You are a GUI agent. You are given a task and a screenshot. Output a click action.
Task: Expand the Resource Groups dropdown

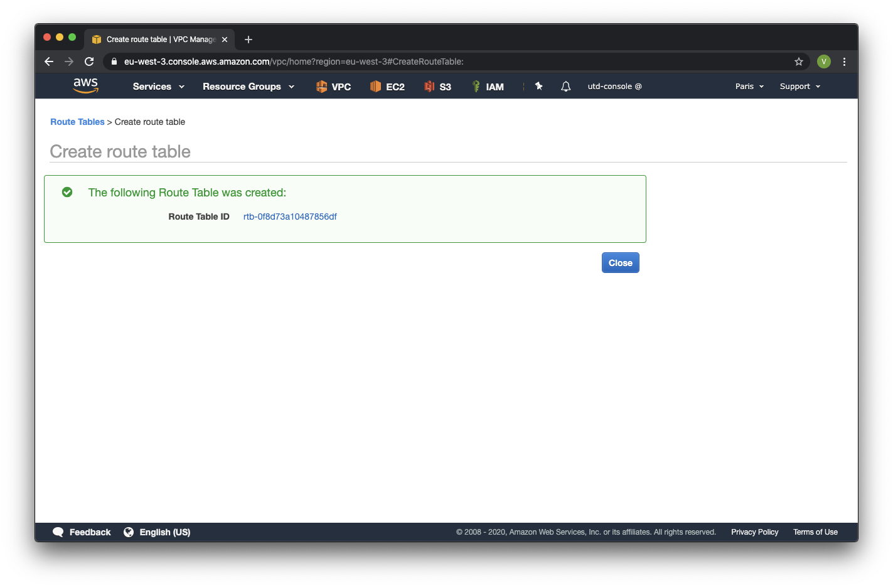coord(249,87)
